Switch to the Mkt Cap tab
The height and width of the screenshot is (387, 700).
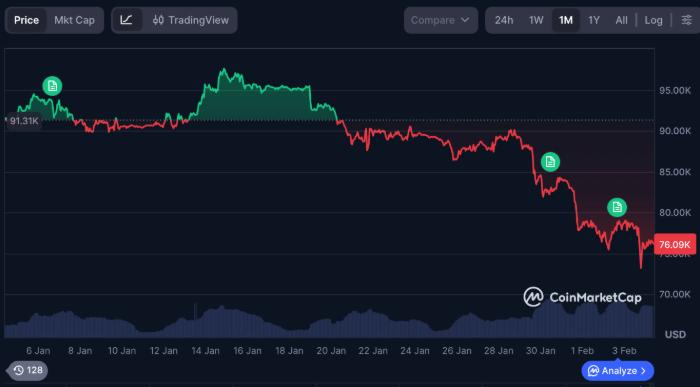[x=75, y=20]
